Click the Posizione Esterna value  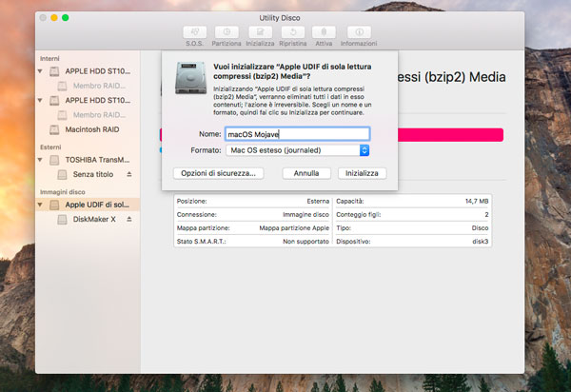pyautogui.click(x=318, y=202)
